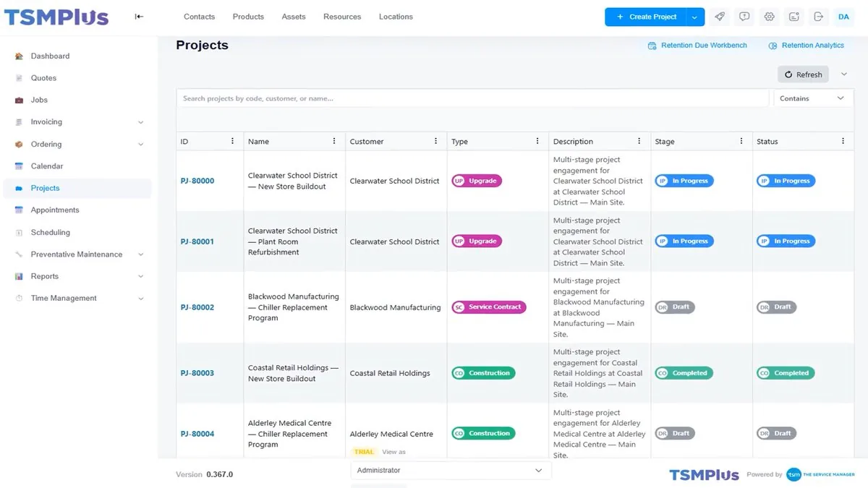Open the ID column menu dots

click(x=232, y=141)
